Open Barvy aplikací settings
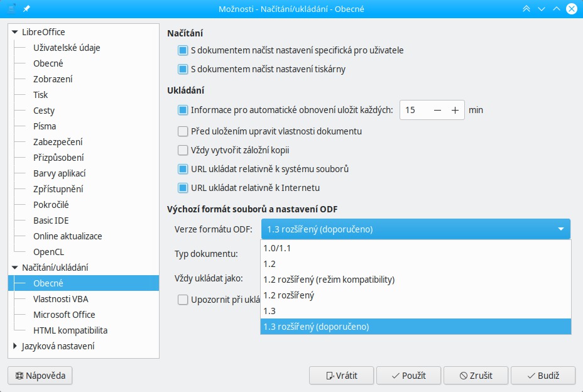 [x=60, y=173]
